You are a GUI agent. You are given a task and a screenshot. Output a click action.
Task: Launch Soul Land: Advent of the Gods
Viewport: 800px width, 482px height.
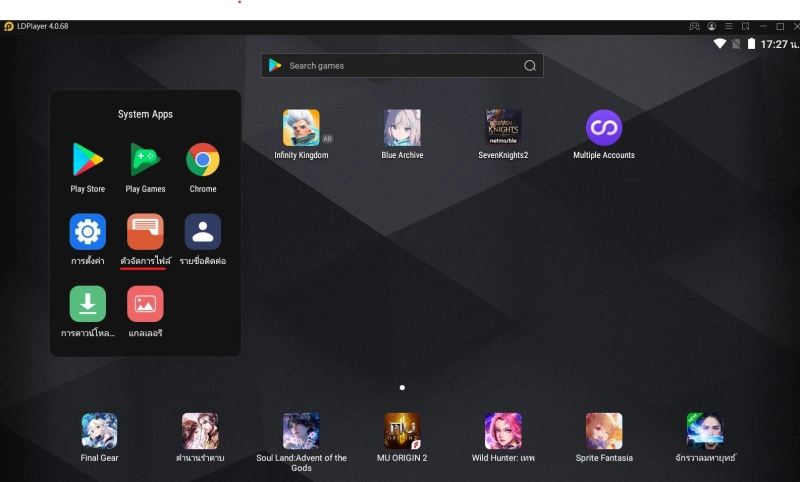(301, 431)
